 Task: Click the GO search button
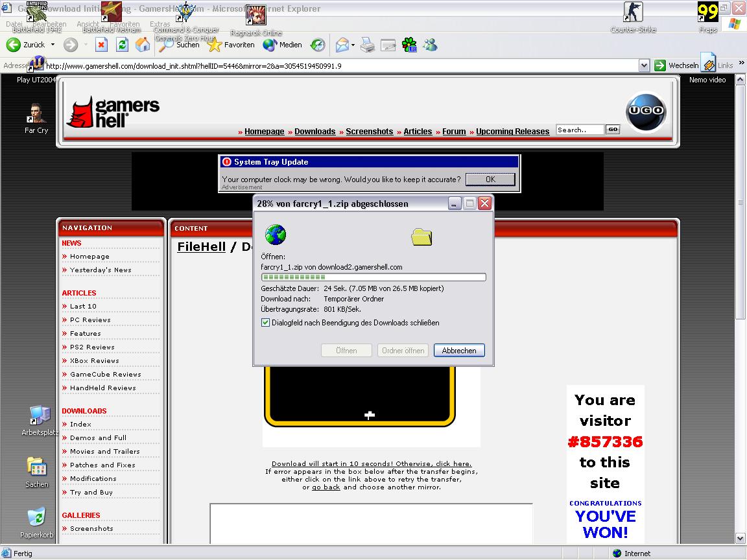pyautogui.click(x=613, y=129)
